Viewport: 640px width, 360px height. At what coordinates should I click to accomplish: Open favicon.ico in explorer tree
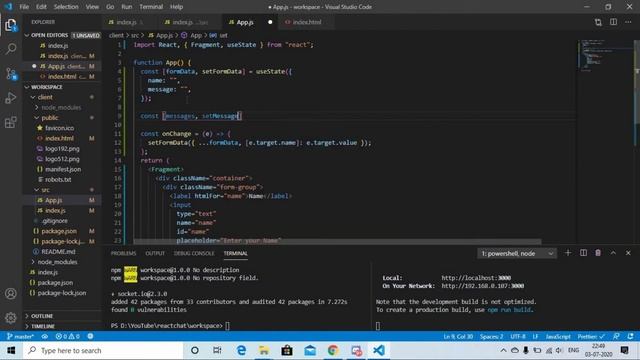[60, 128]
